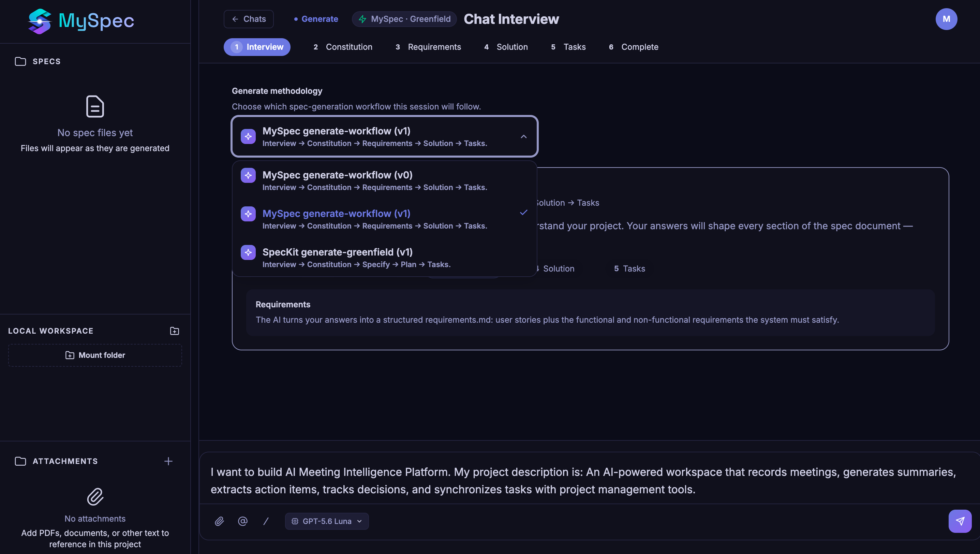This screenshot has width=980, height=554.
Task: Click the Mount folder button
Action: pyautogui.click(x=95, y=355)
